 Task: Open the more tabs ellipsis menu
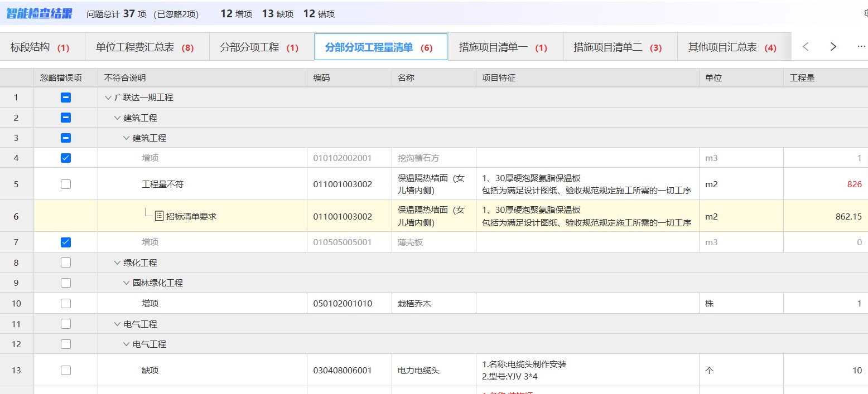861,47
